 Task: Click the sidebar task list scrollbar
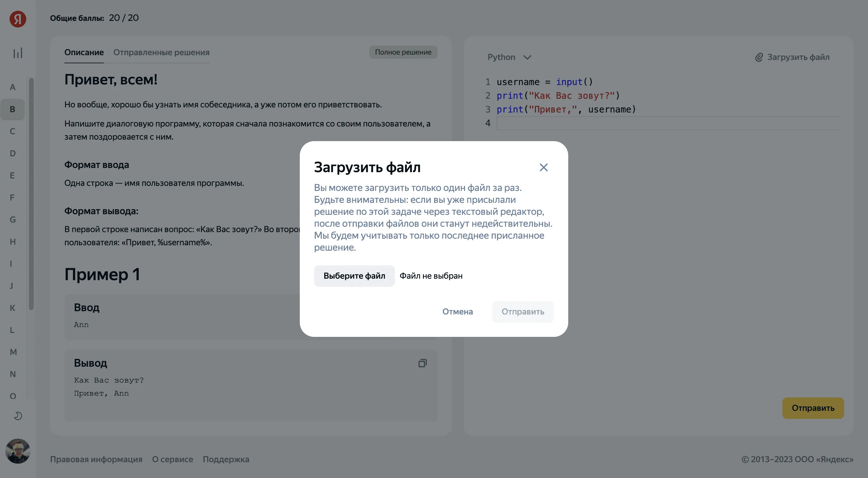point(31,194)
